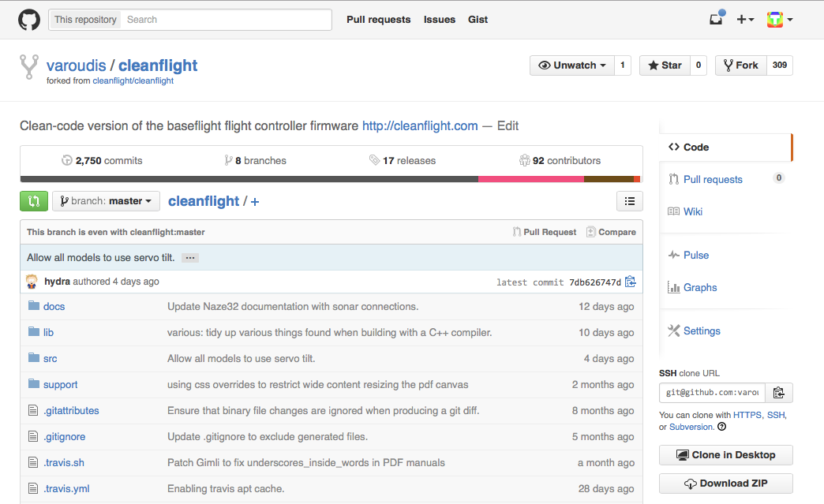Viewport: 824px width, 504px height.
Task: Open the http://cleanflight.com link
Action: 420,126
